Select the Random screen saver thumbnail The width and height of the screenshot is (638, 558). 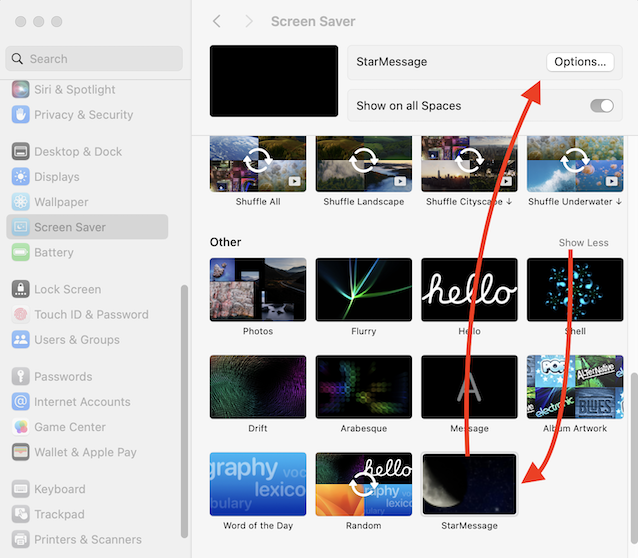pyautogui.click(x=364, y=484)
